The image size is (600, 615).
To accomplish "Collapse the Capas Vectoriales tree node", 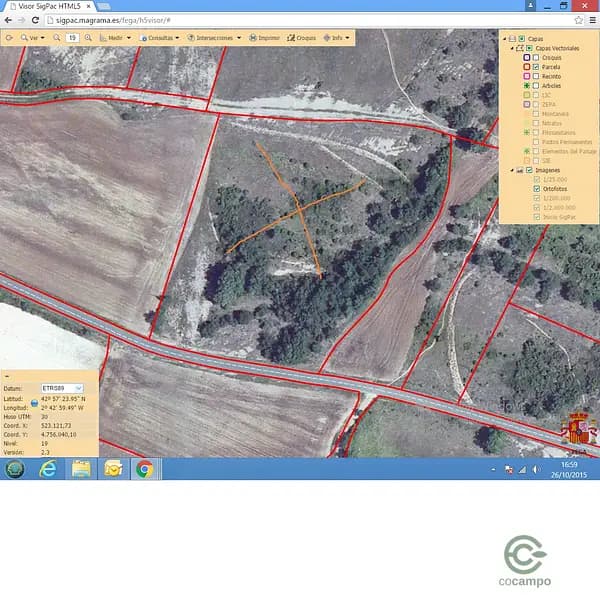I will pyautogui.click(x=513, y=48).
